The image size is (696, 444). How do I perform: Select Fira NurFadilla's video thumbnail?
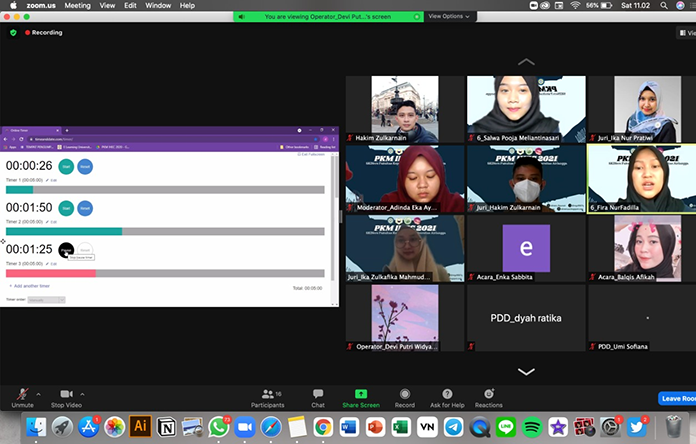[640, 177]
